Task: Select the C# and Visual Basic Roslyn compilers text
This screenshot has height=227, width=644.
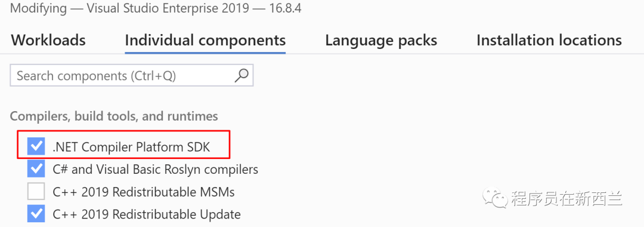Action: 155,170
